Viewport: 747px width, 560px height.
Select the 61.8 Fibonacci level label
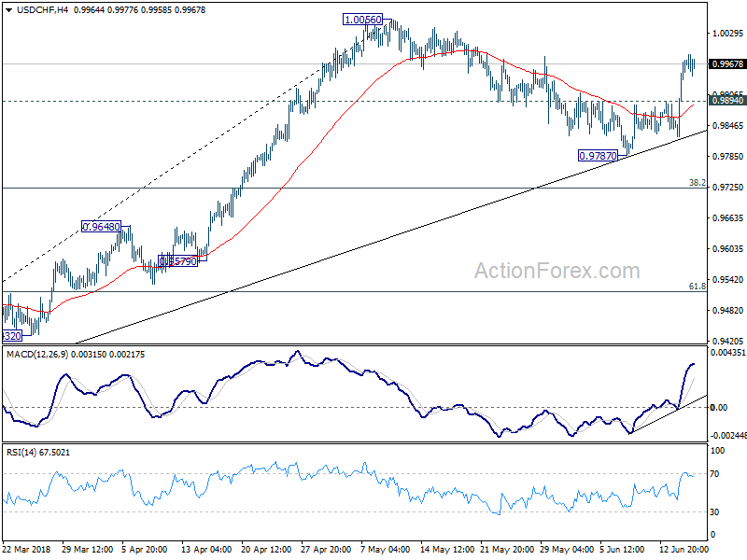(697, 287)
